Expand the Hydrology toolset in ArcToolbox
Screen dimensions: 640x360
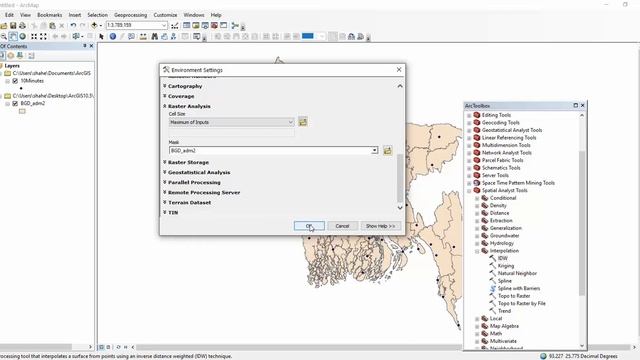click(477, 243)
